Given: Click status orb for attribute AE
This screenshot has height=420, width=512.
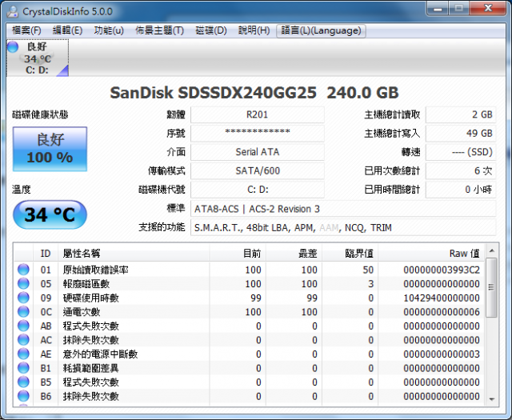Looking at the screenshot, I should click(23, 354).
